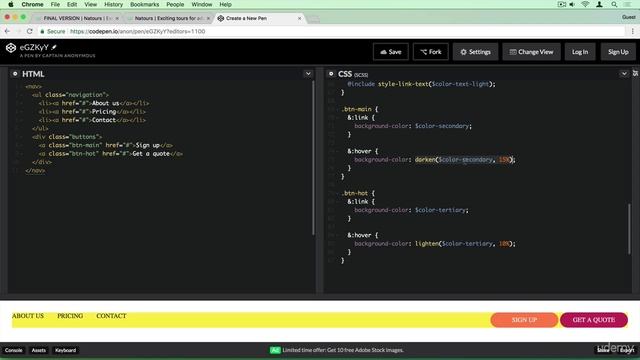Viewport: 640px width, 360px height.
Task: Click orange SIGN UP preview button
Action: coord(524,320)
